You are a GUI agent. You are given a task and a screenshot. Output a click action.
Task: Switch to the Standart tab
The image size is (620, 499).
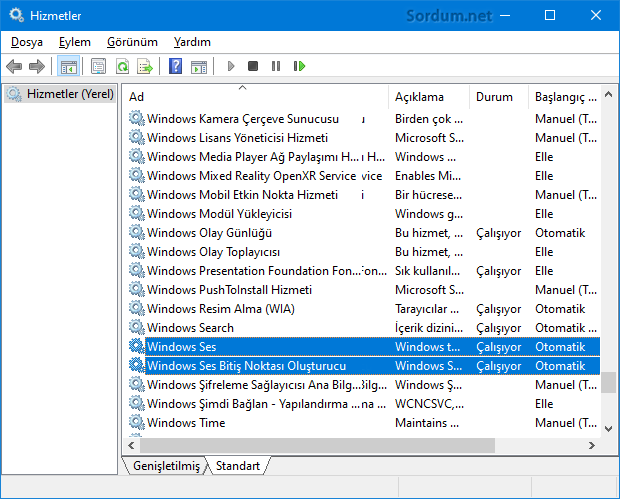[x=238, y=466]
